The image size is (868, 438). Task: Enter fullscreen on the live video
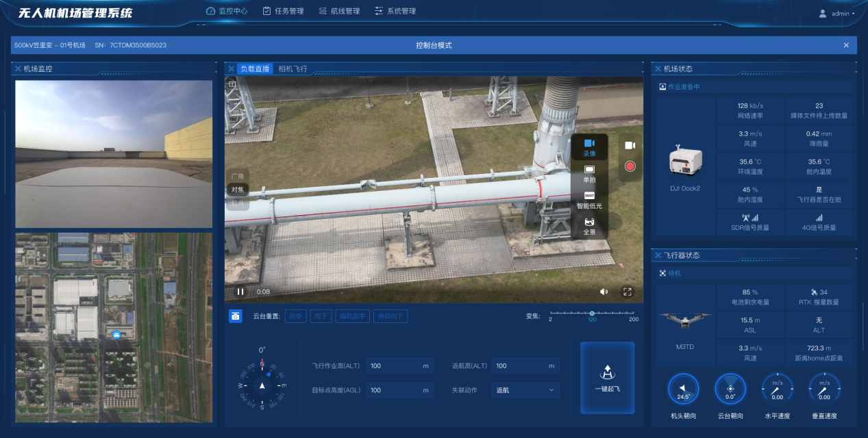click(627, 292)
